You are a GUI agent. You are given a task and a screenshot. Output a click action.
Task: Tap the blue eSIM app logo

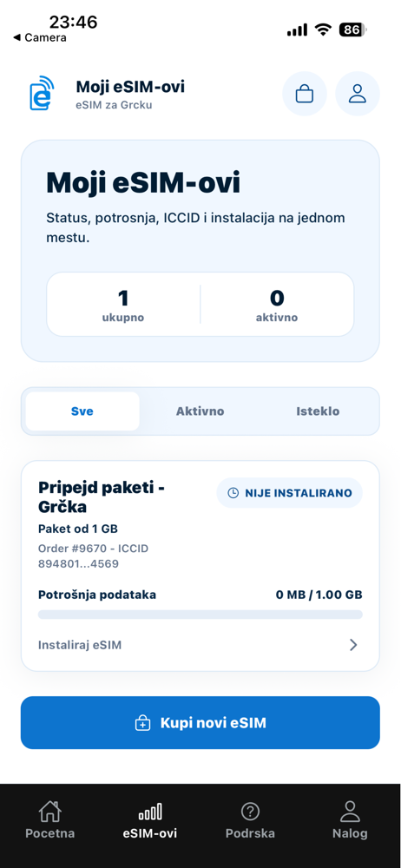click(42, 94)
